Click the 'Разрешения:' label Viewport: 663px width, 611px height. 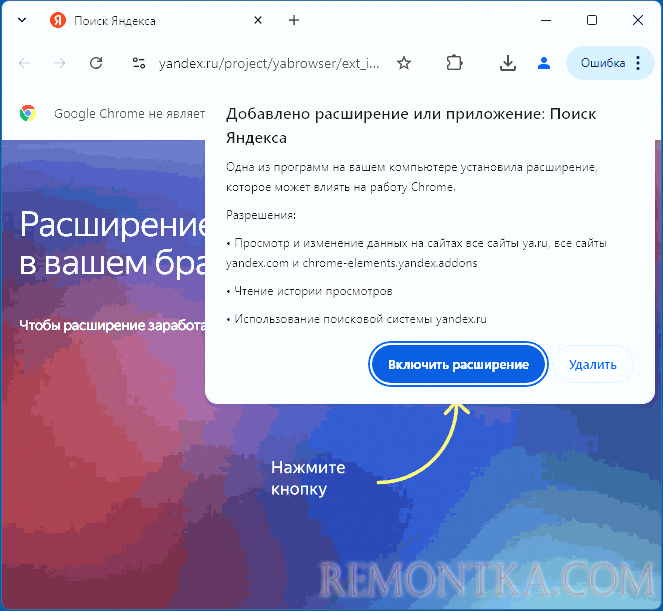click(261, 215)
